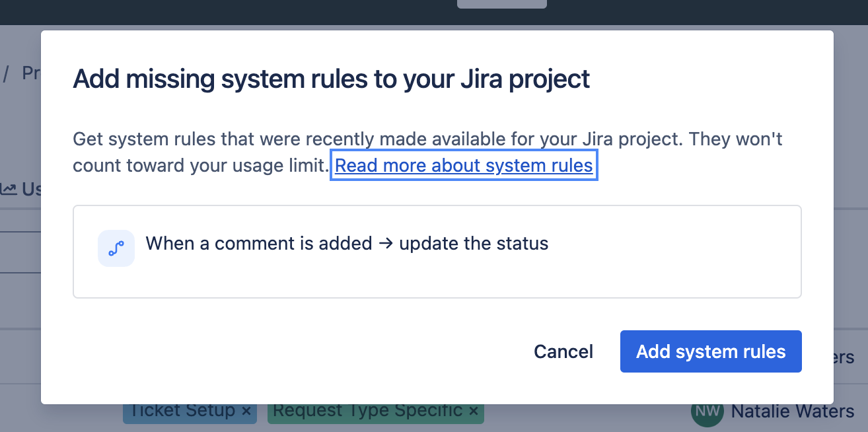
Task: Click the arrow symbol in rule text
Action: [386, 244]
